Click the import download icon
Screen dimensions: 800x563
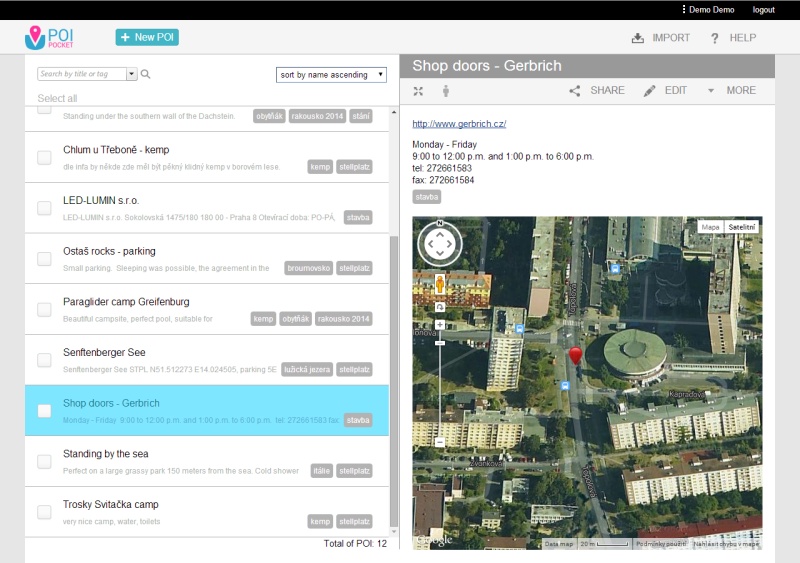(638, 38)
